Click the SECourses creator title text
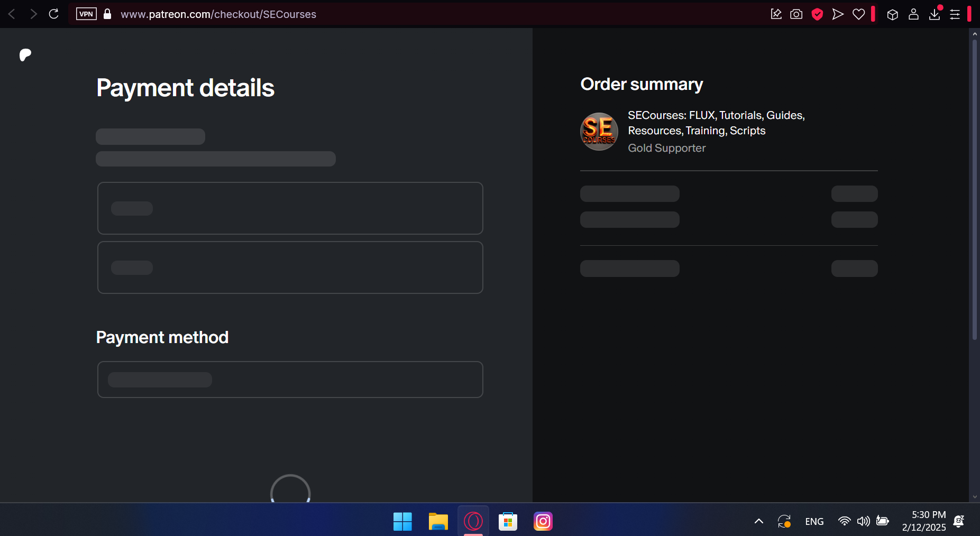Screen dimensions: 980x536 (716, 123)
